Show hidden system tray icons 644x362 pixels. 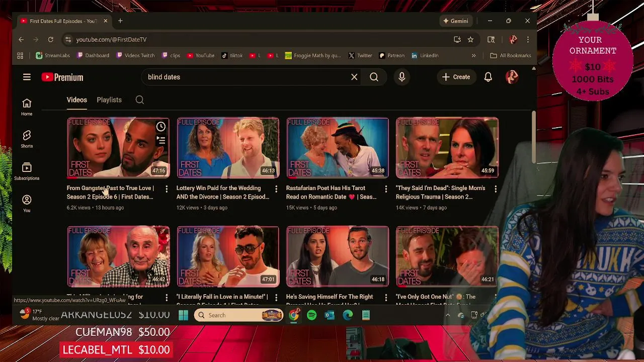point(447,315)
